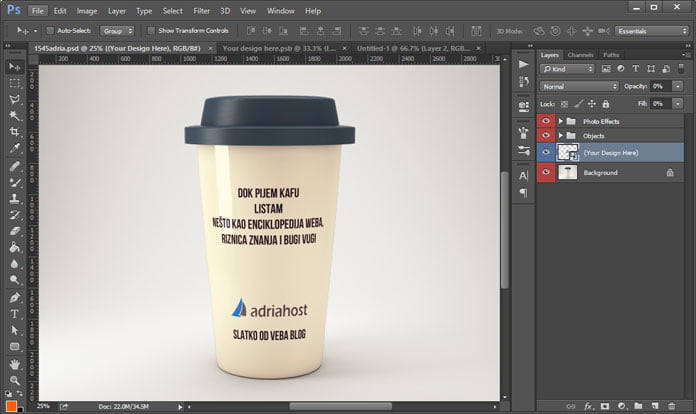
Task: Select the Rectangle shape tool
Action: pyautogui.click(x=15, y=347)
